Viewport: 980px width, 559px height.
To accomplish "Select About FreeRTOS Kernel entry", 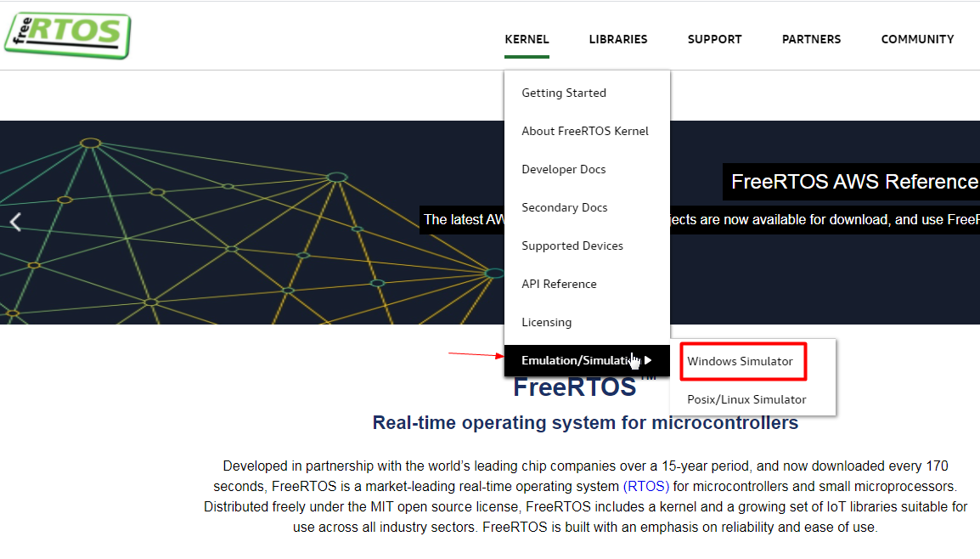I will pos(584,131).
